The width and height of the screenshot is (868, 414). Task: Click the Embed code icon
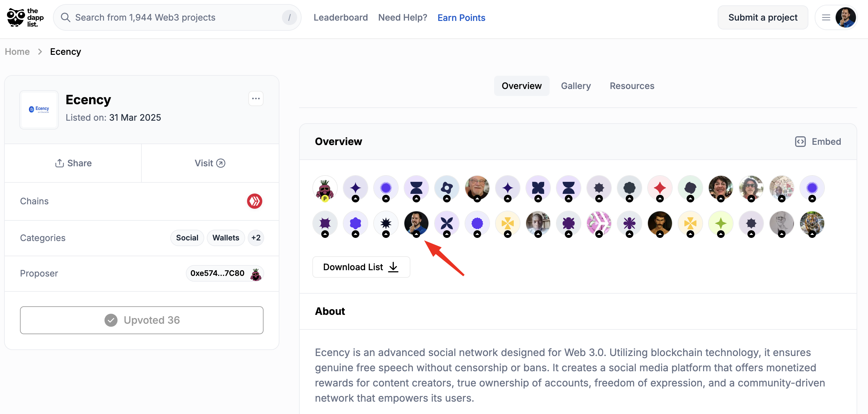pyautogui.click(x=800, y=142)
